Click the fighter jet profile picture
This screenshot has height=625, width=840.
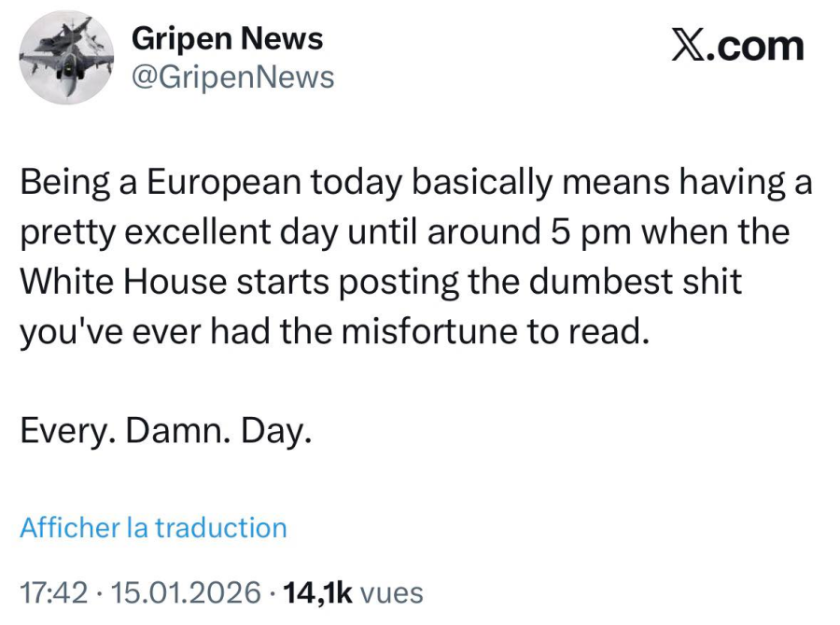66,57
